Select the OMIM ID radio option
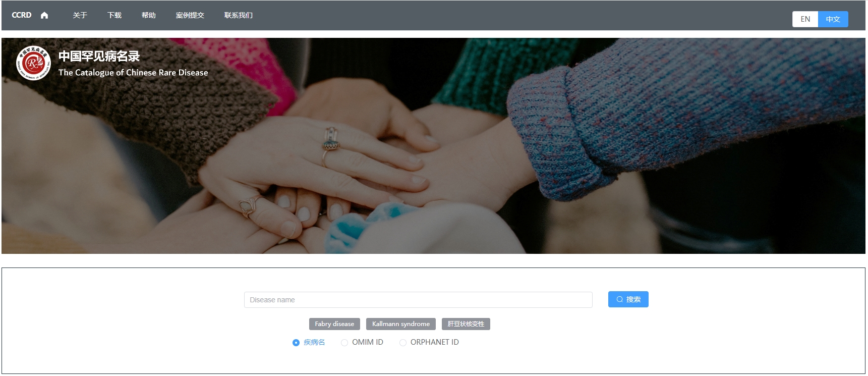 [x=344, y=343]
